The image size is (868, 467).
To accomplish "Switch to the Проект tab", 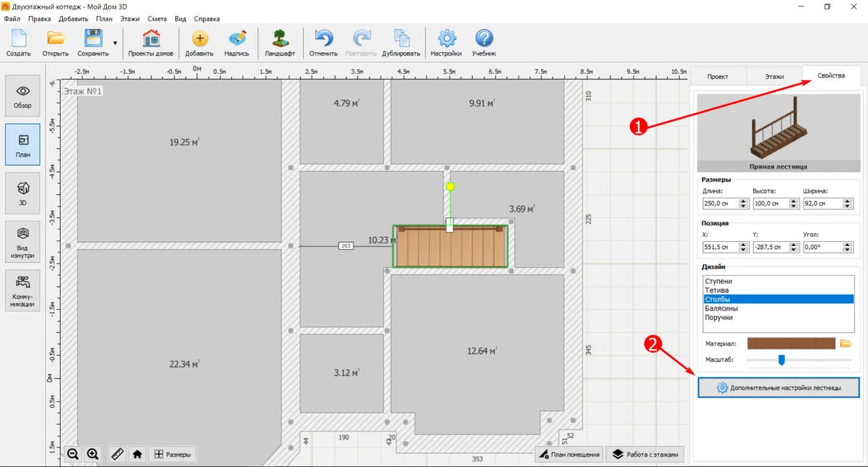I will pos(718,76).
